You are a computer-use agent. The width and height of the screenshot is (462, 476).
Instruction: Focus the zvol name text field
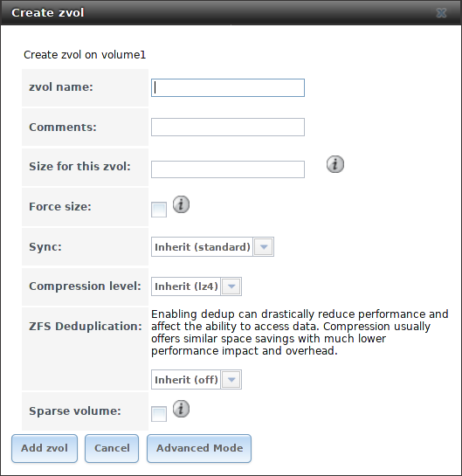point(228,87)
